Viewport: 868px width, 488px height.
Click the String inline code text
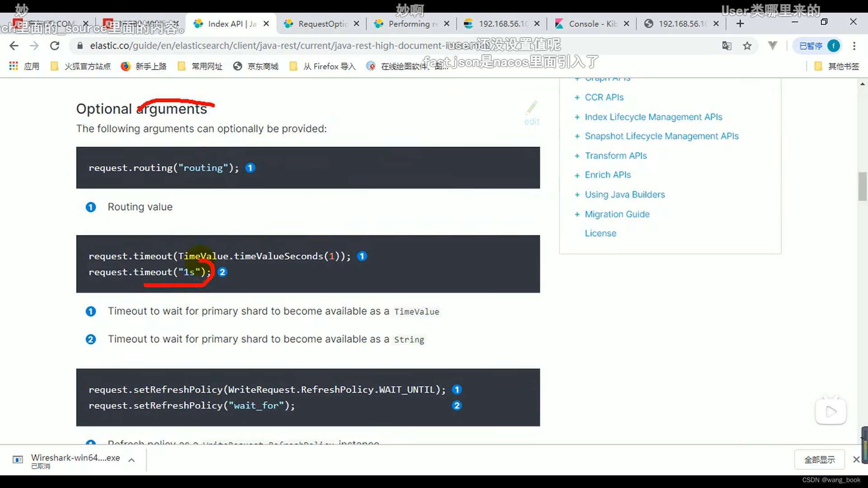point(409,340)
